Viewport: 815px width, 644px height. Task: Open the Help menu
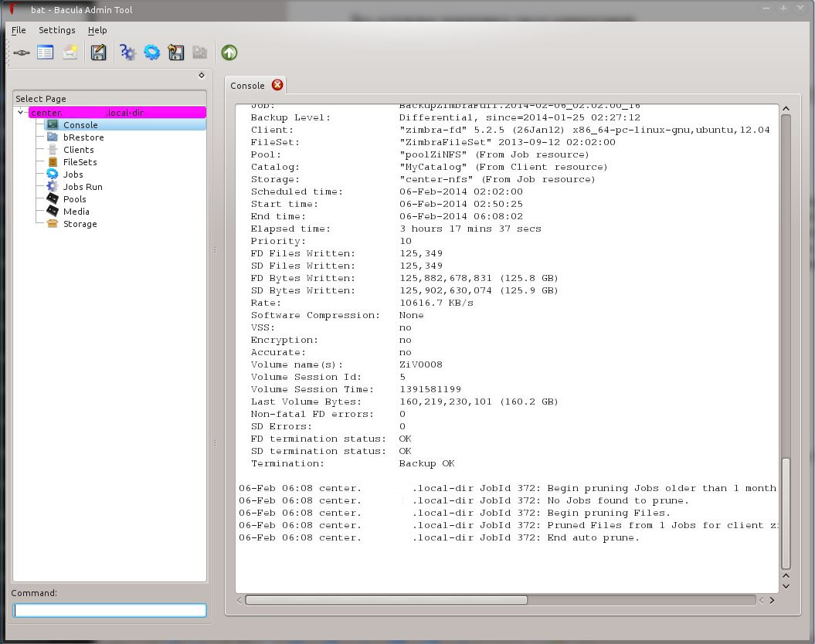tap(97, 30)
